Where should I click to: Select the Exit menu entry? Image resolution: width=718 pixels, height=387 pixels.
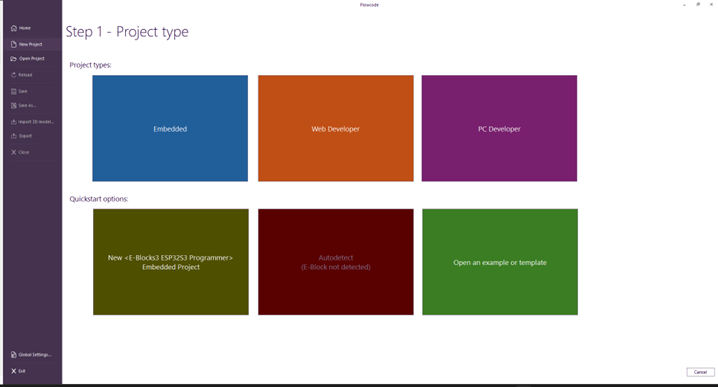click(x=32, y=371)
